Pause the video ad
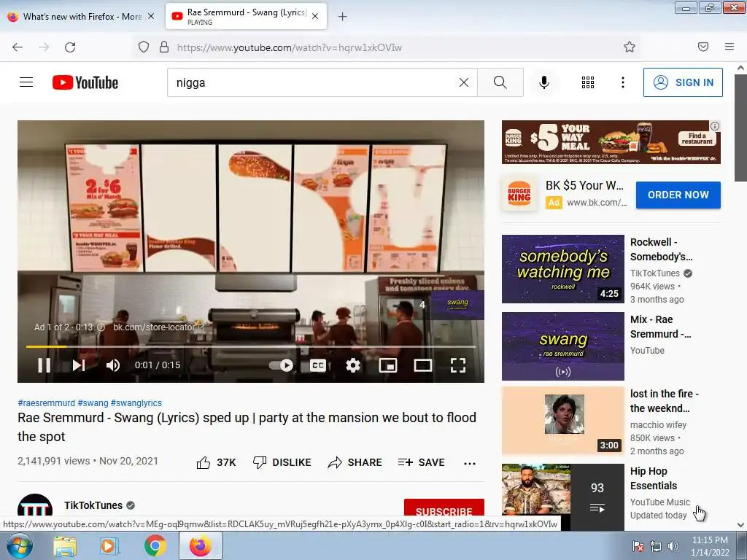Viewport: 747px width, 560px height. pyautogui.click(x=44, y=365)
